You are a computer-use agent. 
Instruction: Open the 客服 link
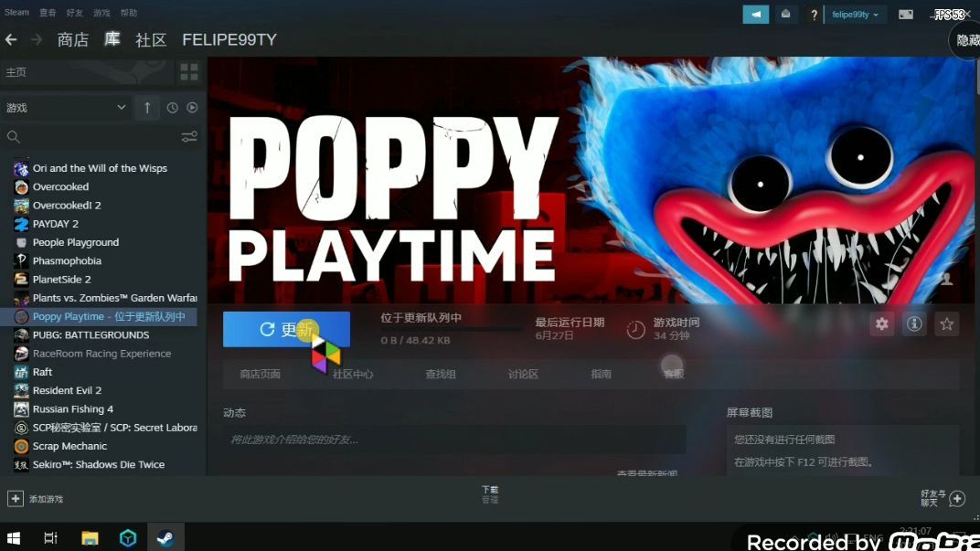click(674, 375)
